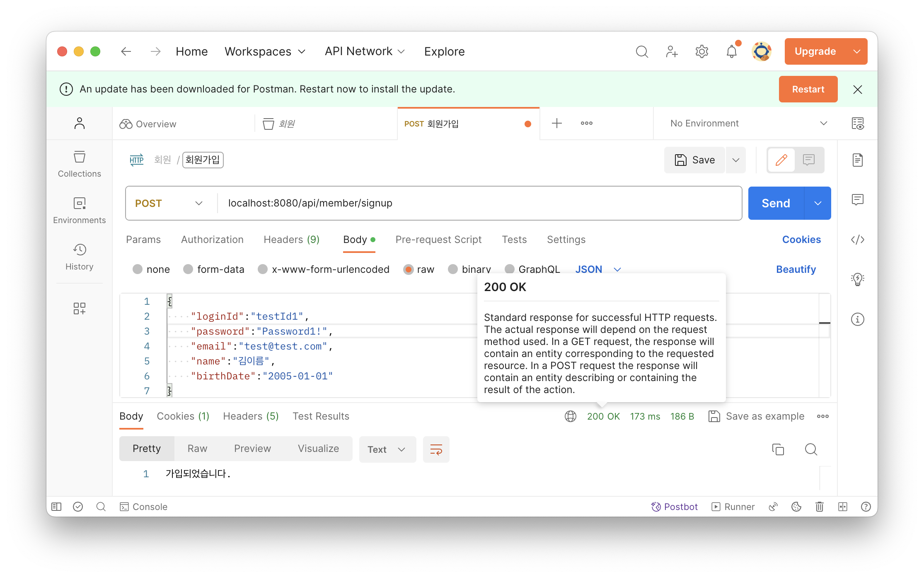Click the code snippet icon
The width and height of the screenshot is (924, 578).
pos(857,240)
